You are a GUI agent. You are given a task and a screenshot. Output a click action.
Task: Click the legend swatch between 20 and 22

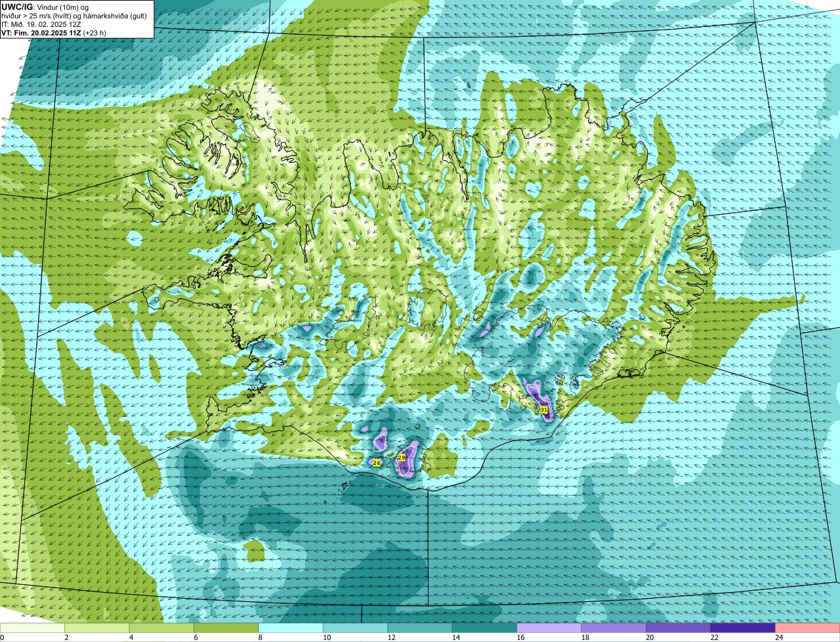[x=679, y=628]
